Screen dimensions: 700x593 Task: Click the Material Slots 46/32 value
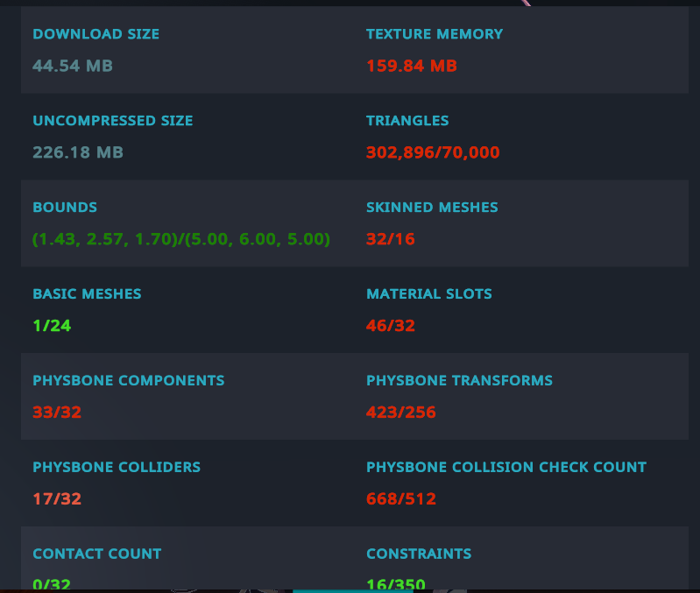[390, 326]
